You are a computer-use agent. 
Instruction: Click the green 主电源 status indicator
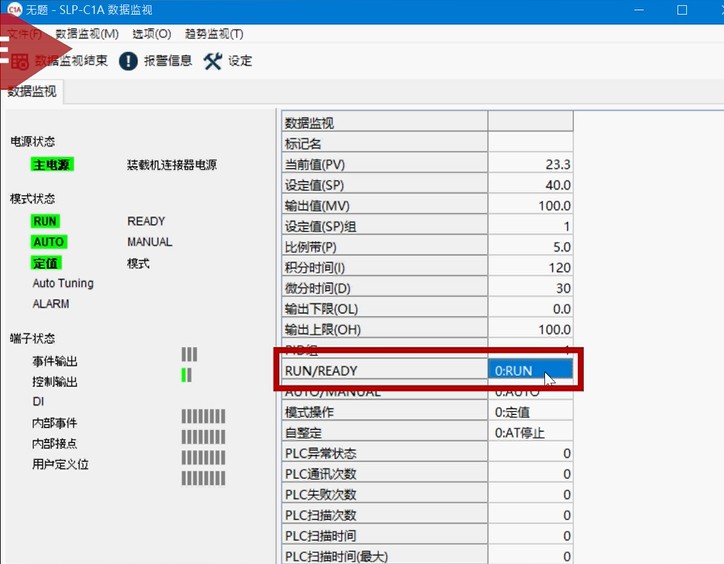(51, 165)
